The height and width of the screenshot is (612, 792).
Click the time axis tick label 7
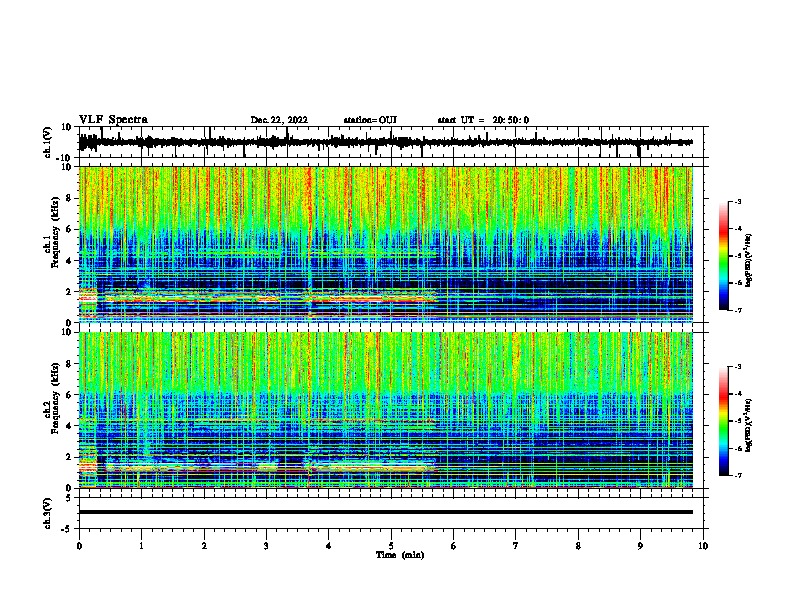[516, 546]
